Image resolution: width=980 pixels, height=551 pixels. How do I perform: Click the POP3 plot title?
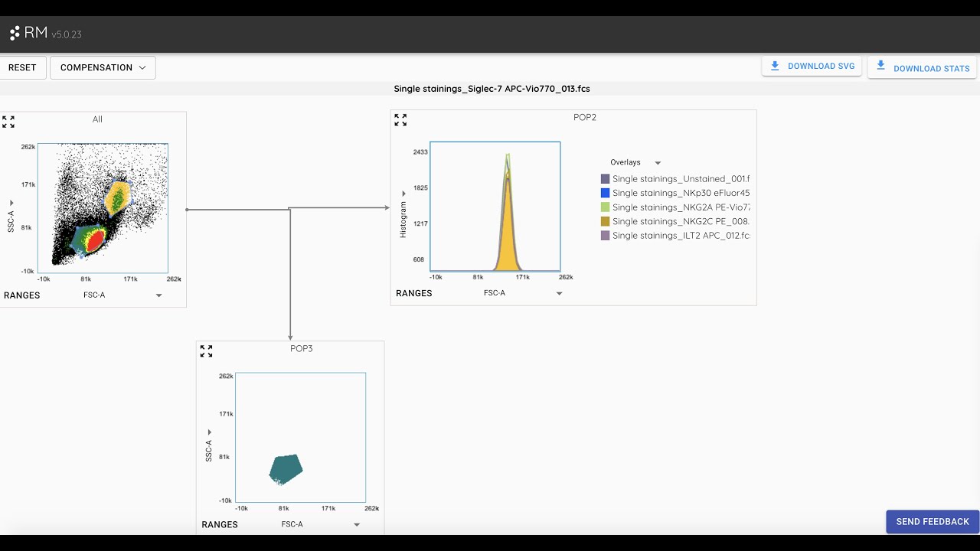[x=302, y=348]
